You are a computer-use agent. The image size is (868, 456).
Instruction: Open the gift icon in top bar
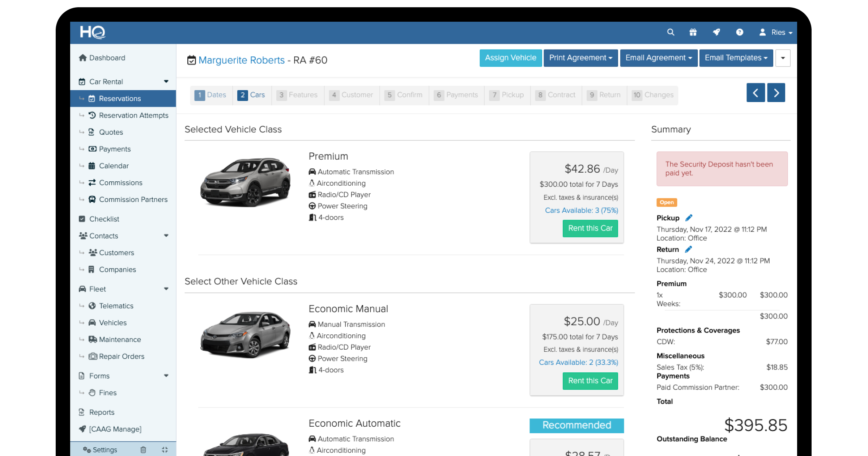[693, 32]
